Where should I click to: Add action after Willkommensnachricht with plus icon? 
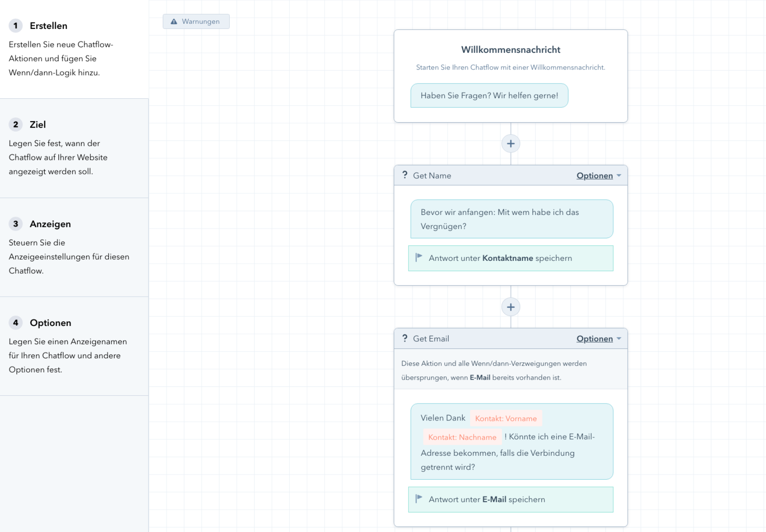pyautogui.click(x=511, y=144)
